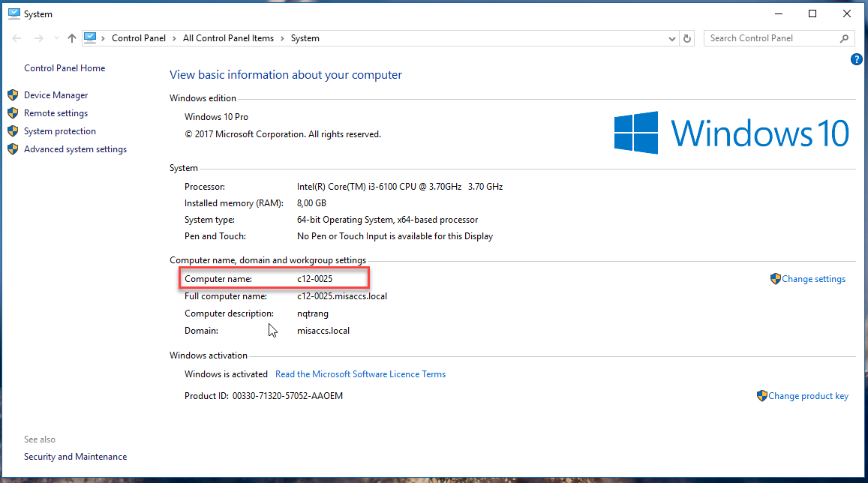Screen dimensions: 868x483
Task: Expand chevron after All Control Panel Items
Action: pyautogui.click(x=282, y=38)
